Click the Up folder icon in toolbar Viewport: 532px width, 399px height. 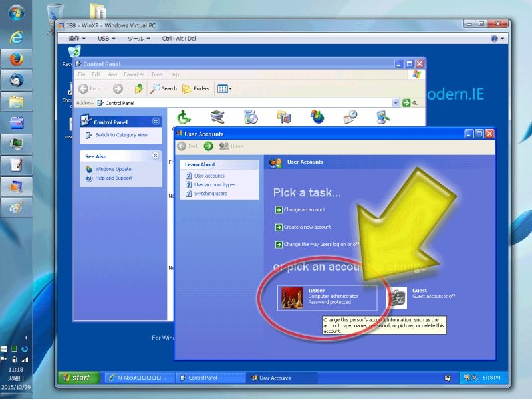click(139, 88)
